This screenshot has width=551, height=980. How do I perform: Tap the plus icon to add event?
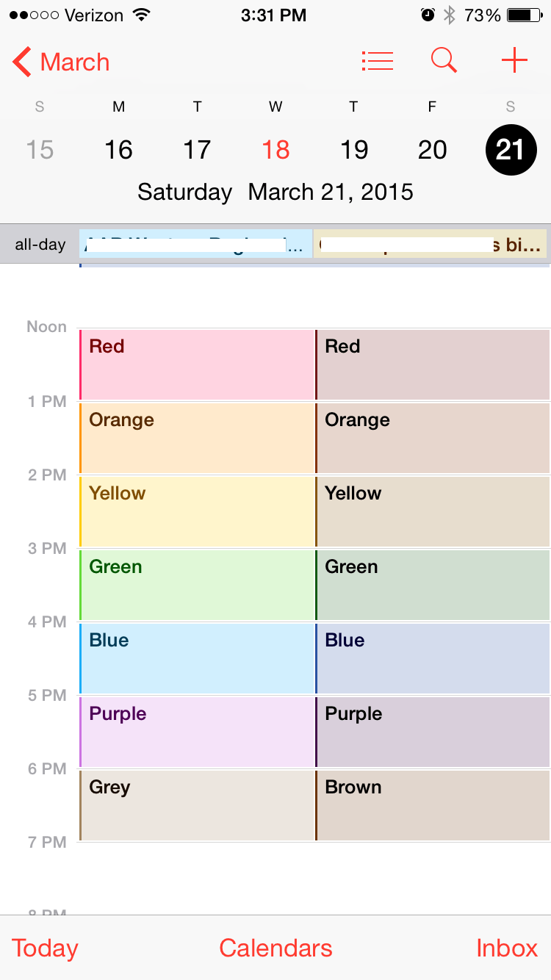tap(514, 60)
